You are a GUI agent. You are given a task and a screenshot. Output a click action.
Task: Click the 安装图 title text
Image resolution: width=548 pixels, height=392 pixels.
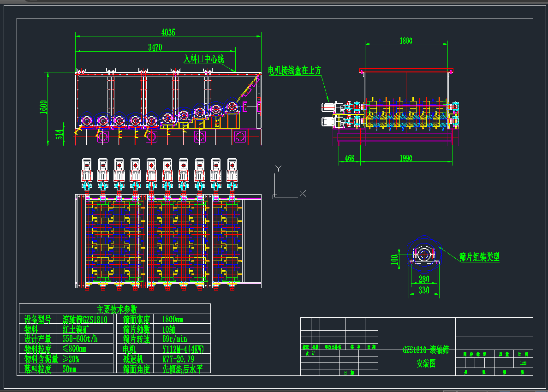pos(426,364)
